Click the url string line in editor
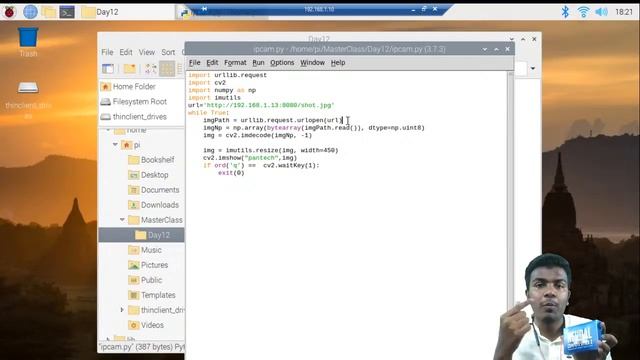 [x=261, y=105]
